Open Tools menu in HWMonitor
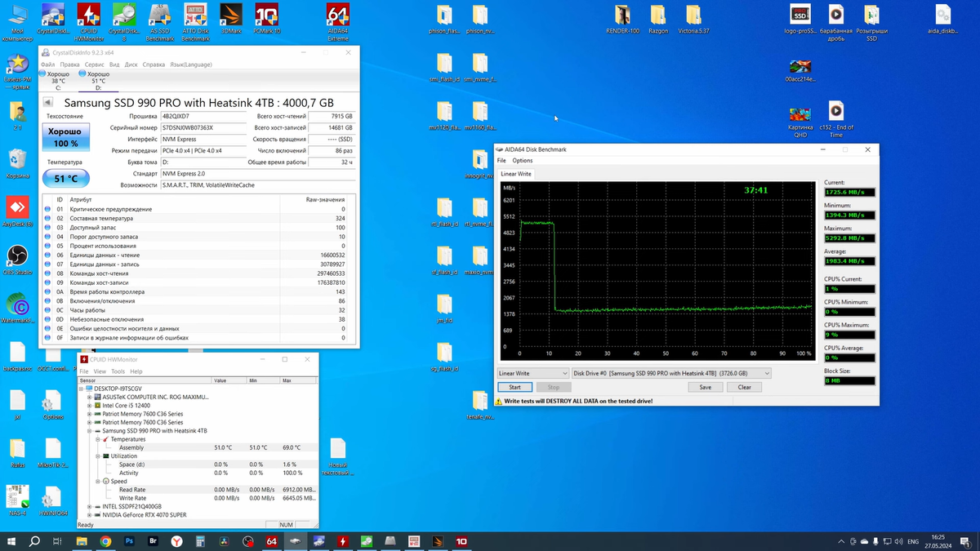The image size is (980, 551). click(x=118, y=371)
